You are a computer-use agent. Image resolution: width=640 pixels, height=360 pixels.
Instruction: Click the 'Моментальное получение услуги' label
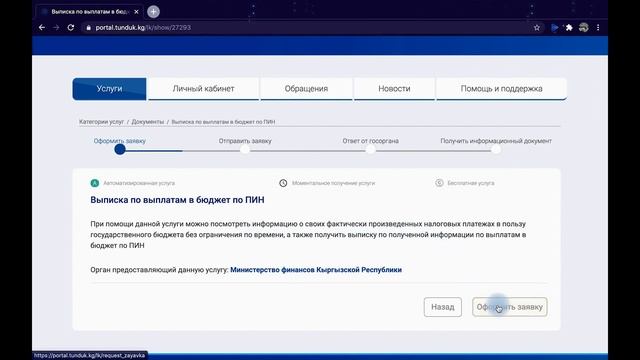[x=333, y=183]
